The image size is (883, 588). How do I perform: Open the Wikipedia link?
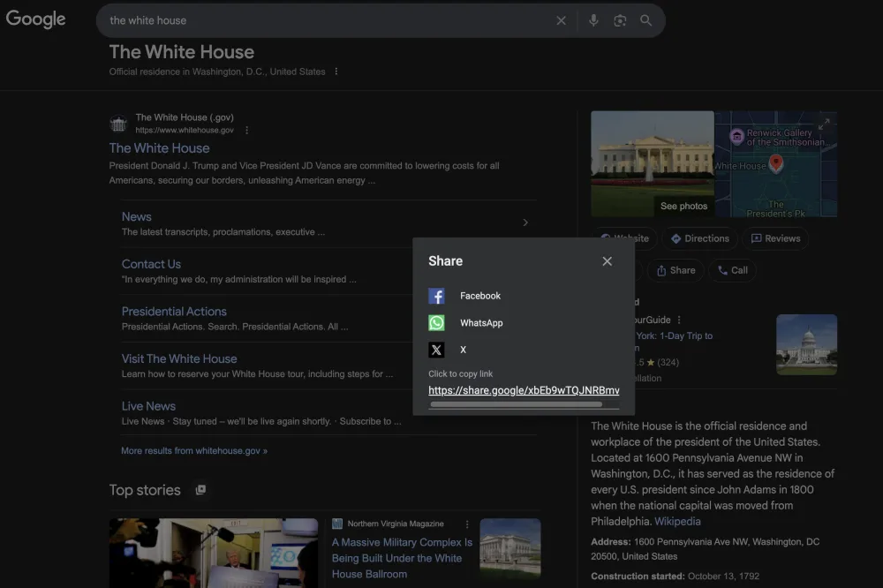click(x=677, y=522)
